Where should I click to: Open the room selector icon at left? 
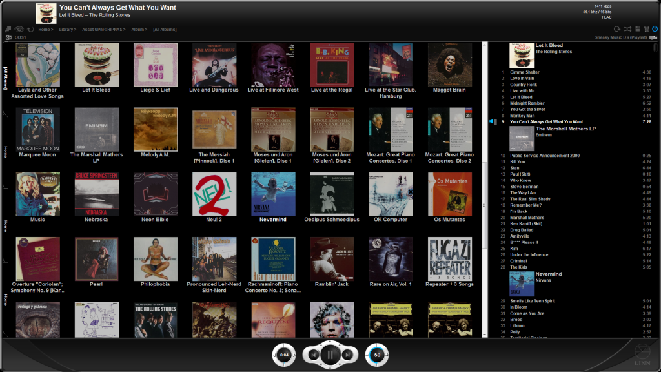[x=8, y=38]
